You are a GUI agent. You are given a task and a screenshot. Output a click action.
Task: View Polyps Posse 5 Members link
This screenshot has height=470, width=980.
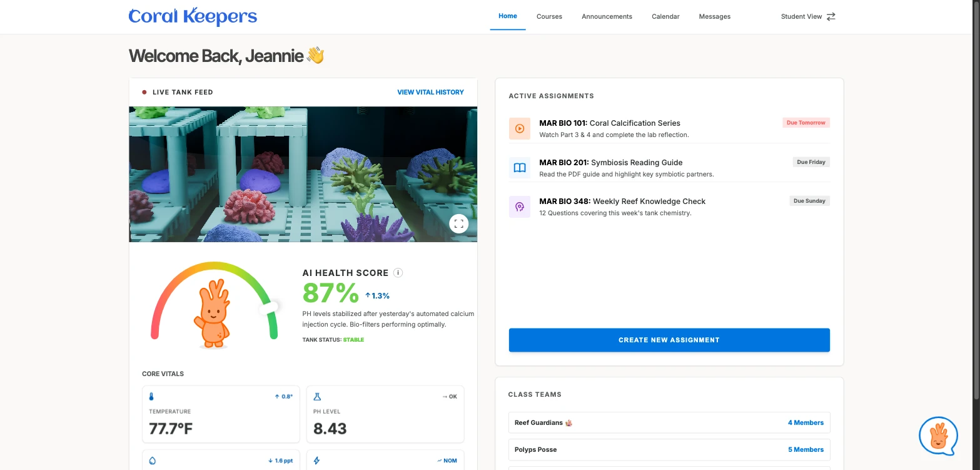click(806, 449)
